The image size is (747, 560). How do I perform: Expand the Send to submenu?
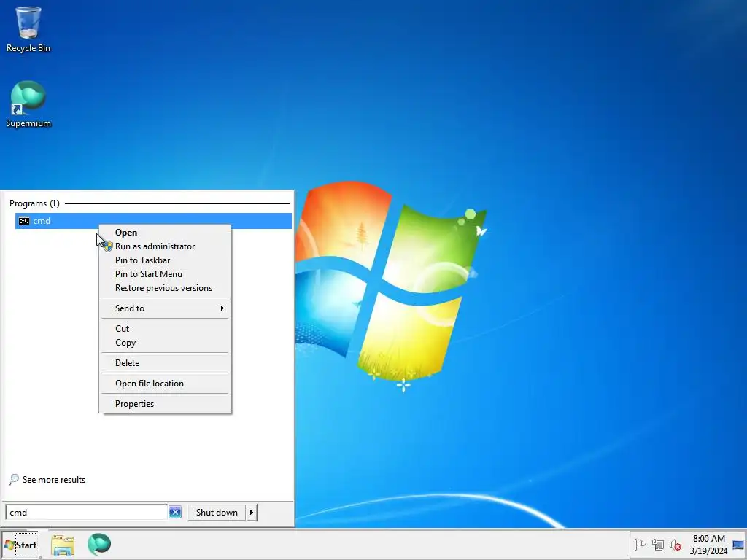click(x=165, y=308)
